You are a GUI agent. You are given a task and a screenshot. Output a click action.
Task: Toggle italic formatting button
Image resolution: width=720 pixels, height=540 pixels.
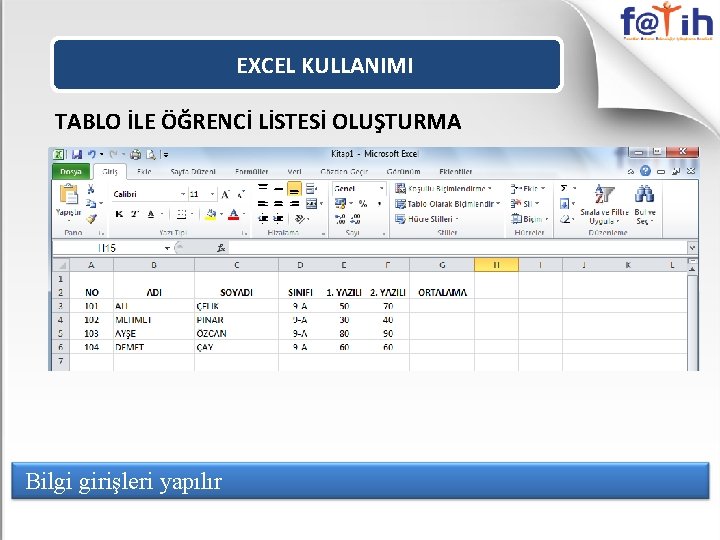pyautogui.click(x=135, y=214)
